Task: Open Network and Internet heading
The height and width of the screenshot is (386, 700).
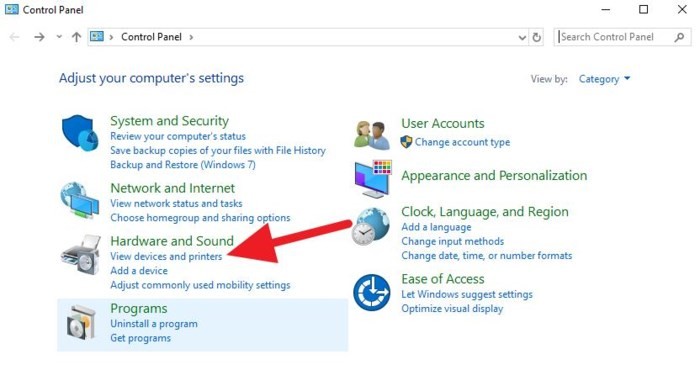Action: coord(172,188)
